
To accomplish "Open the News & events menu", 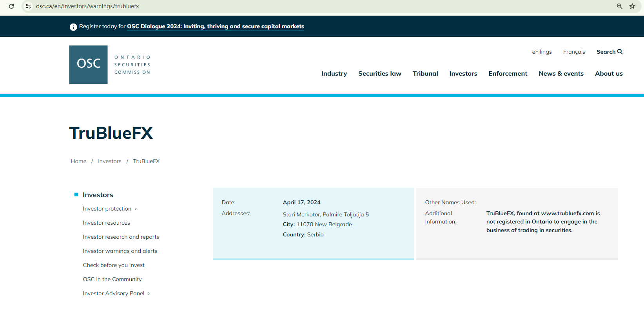I will (x=561, y=74).
